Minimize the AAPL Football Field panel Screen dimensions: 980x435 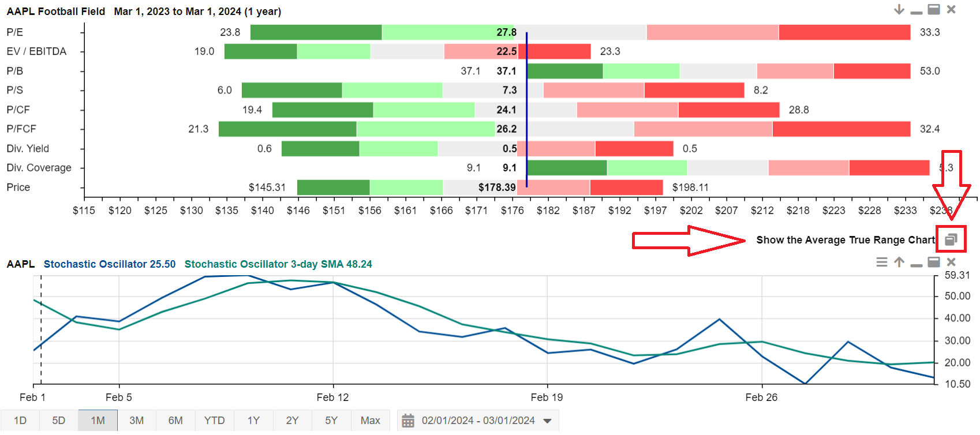(917, 12)
